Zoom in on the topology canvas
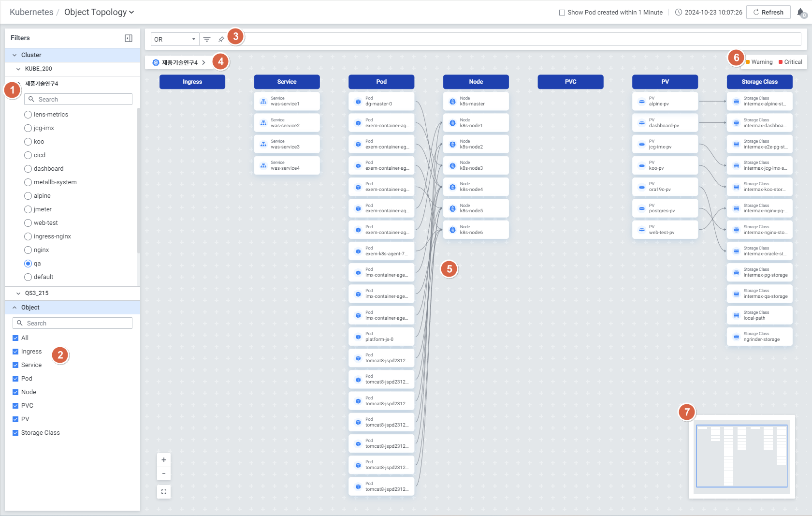 click(x=164, y=460)
